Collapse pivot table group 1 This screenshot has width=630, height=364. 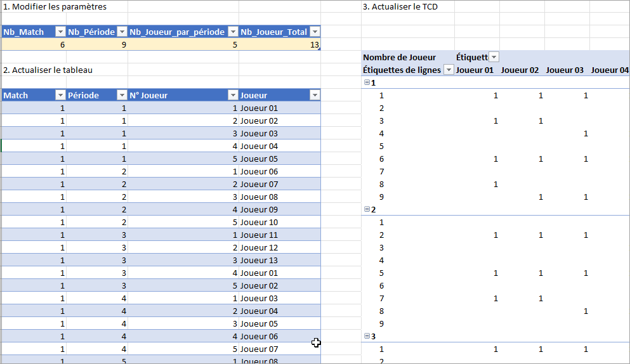point(366,82)
